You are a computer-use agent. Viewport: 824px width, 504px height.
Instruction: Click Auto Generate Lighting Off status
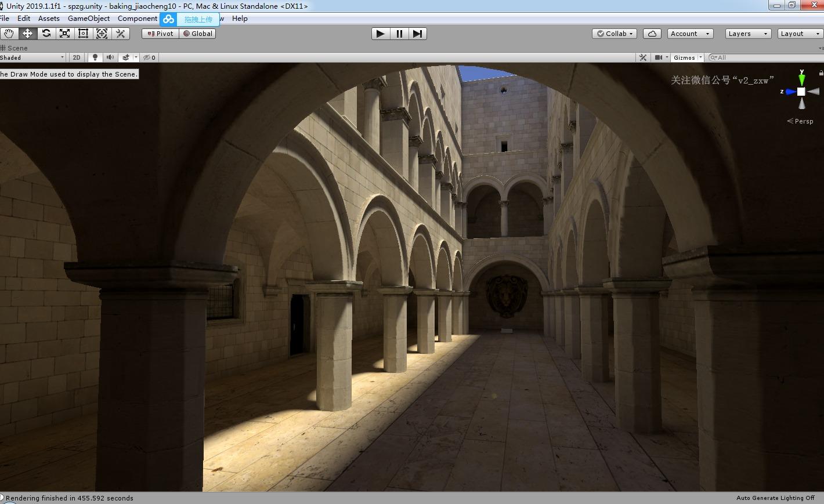775,498
